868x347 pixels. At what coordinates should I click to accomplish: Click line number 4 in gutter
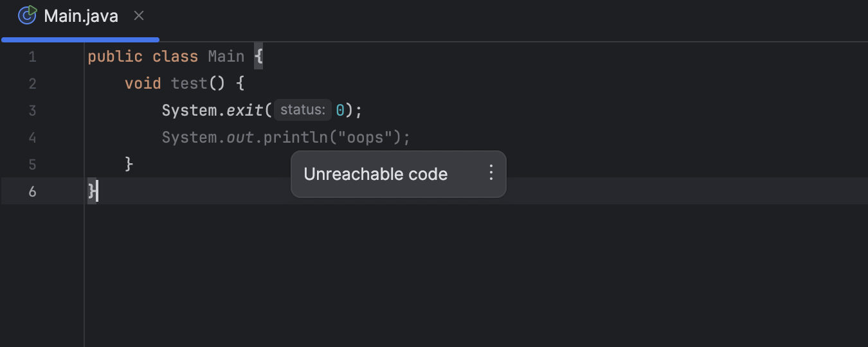32,138
